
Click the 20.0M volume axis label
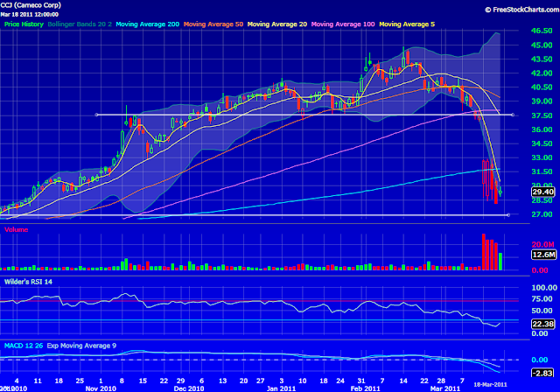pos(542,244)
